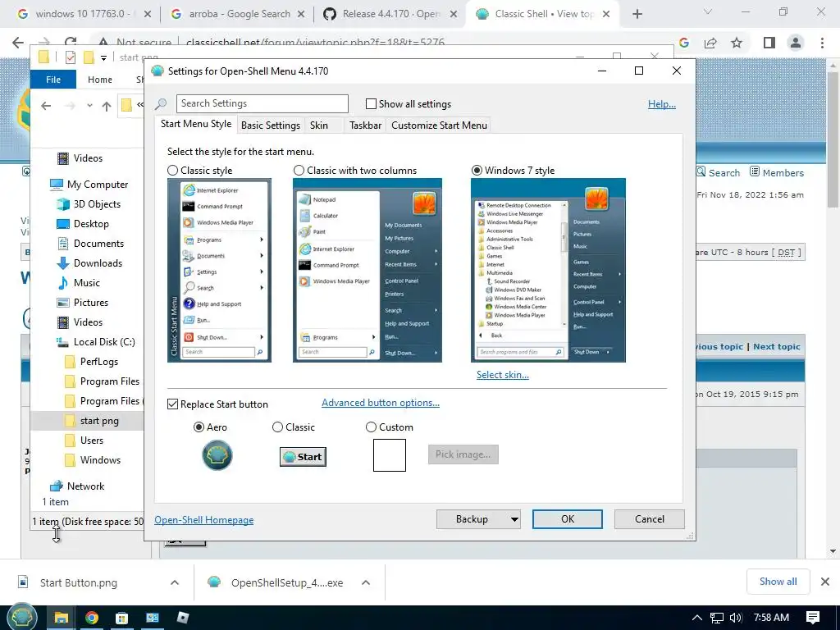Click the Classic Start button image
Screen dimensions: 840x630
tap(303, 457)
